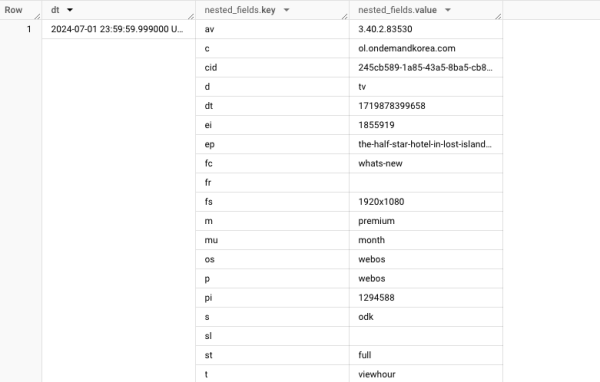The height and width of the screenshot is (382, 600).
Task: Click the ol.ondemandkorea.com value cell
Action: coord(426,48)
